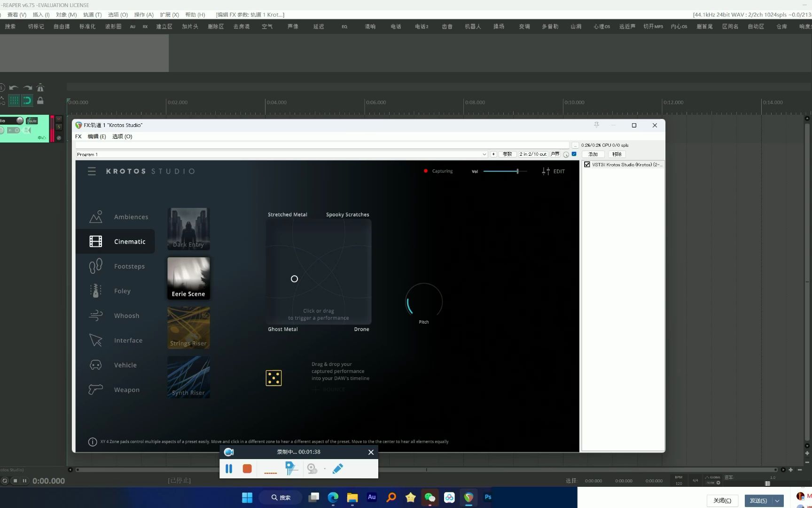Expand the Program 1 preset dropdown

[484, 154]
